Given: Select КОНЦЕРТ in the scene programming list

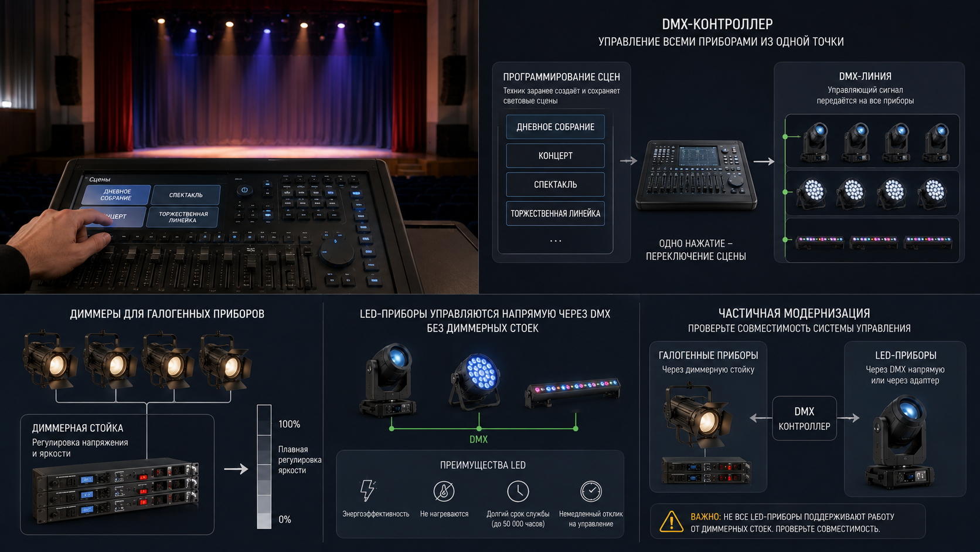Looking at the screenshot, I should tap(556, 155).
